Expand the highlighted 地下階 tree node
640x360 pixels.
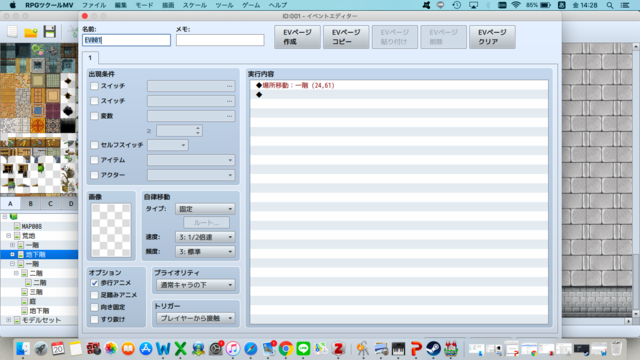(12, 254)
